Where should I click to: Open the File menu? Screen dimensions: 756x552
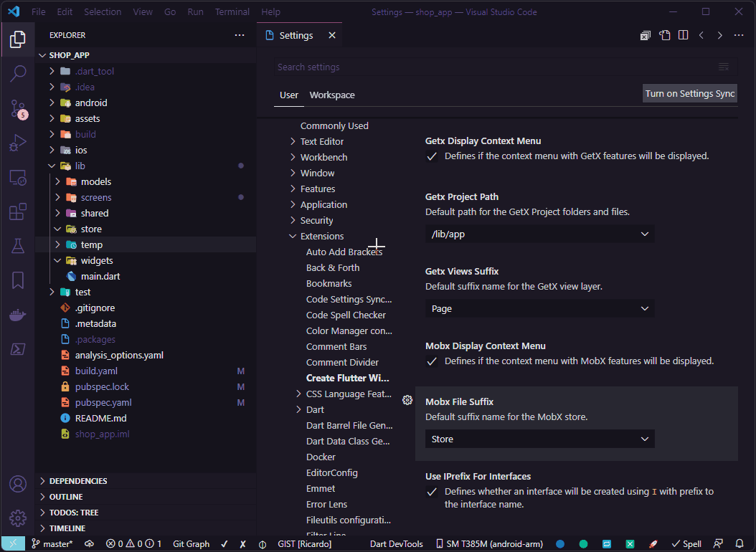(x=39, y=12)
